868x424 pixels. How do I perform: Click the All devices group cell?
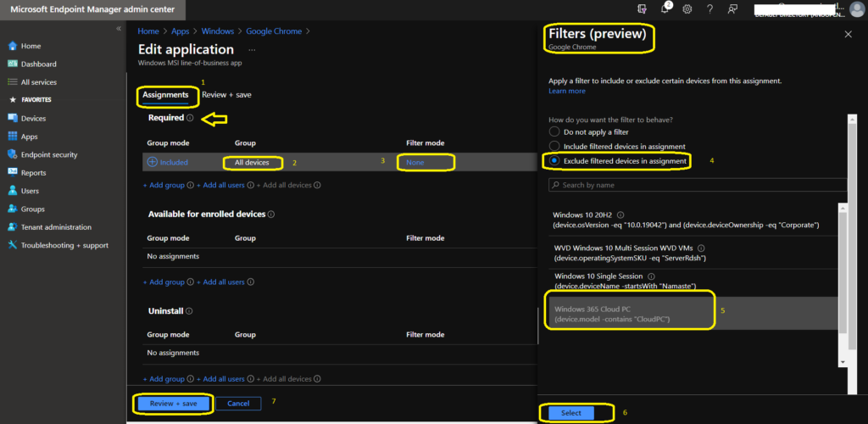252,163
